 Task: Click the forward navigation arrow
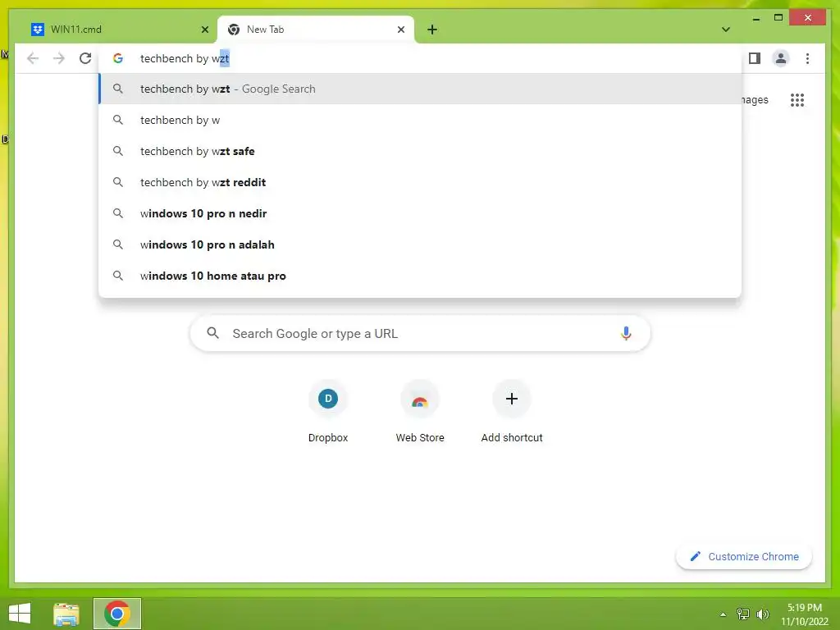[59, 58]
